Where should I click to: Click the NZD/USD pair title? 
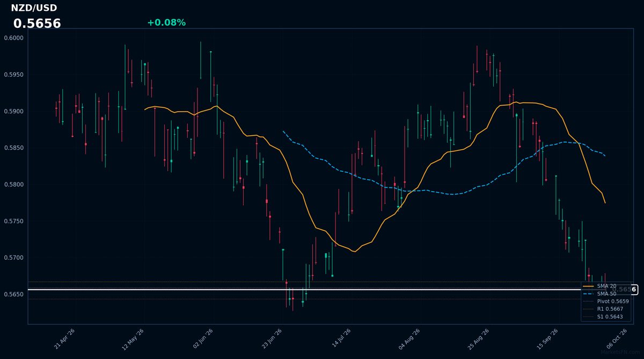point(34,8)
